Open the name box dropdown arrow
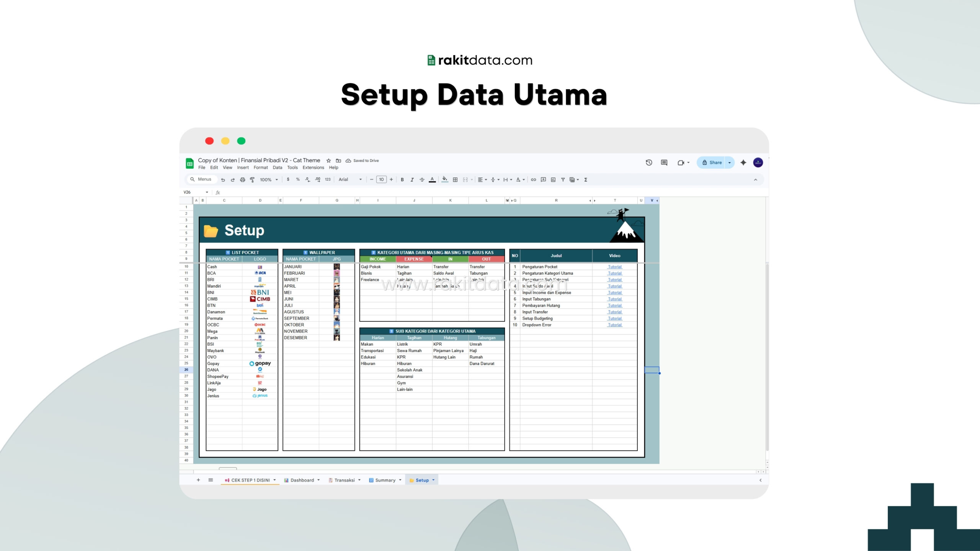Viewport: 980px width, 551px height. [207, 192]
